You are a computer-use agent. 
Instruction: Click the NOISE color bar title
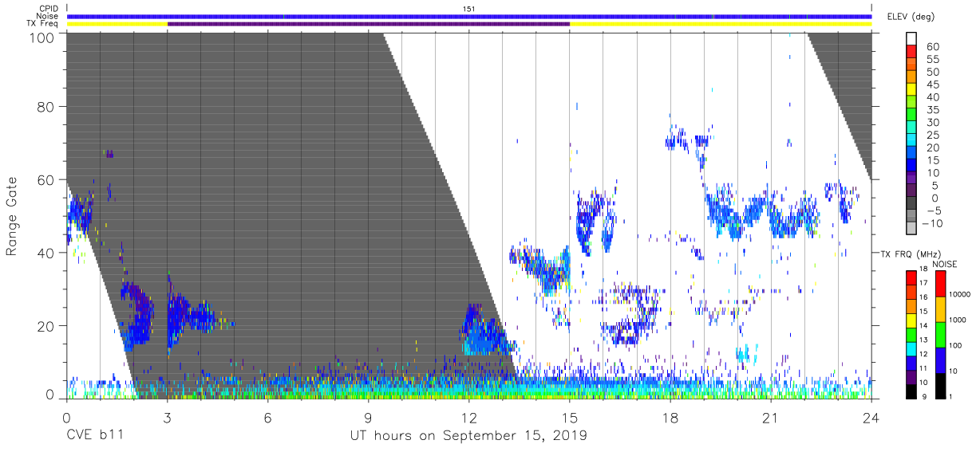[944, 265]
